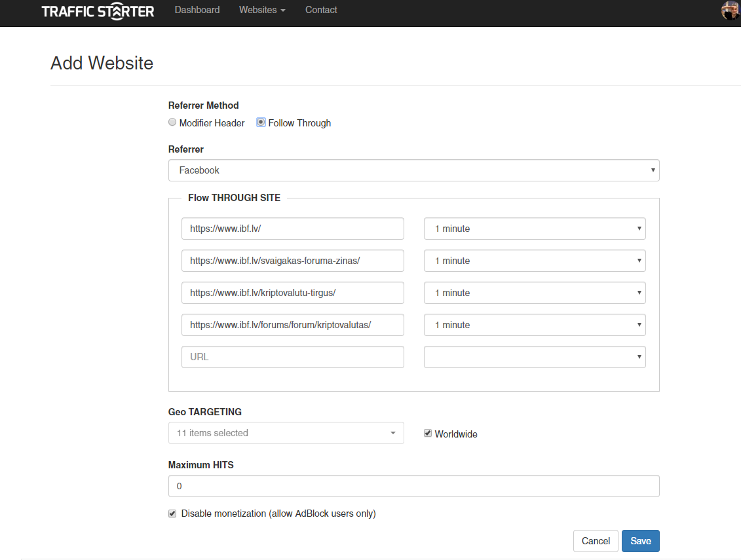Image resolution: width=741 pixels, height=560 pixels.
Task: Expand duration dropdown for kriptovalutu-tirgus row
Action: tap(535, 293)
